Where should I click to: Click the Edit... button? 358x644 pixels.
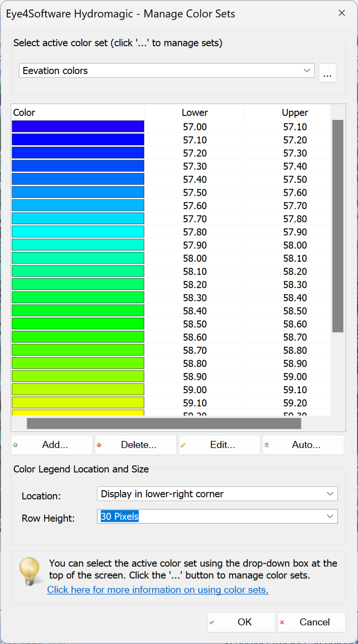tap(220, 445)
